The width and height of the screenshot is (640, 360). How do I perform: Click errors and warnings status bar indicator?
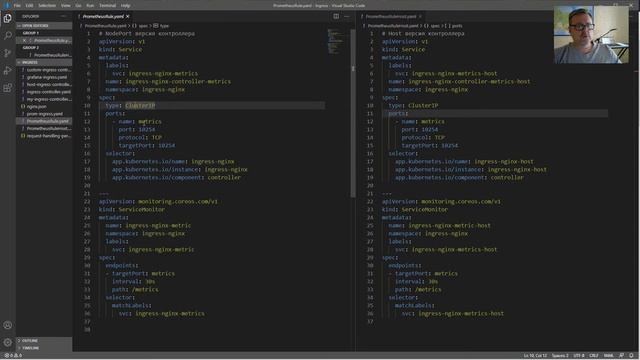click(x=13, y=356)
